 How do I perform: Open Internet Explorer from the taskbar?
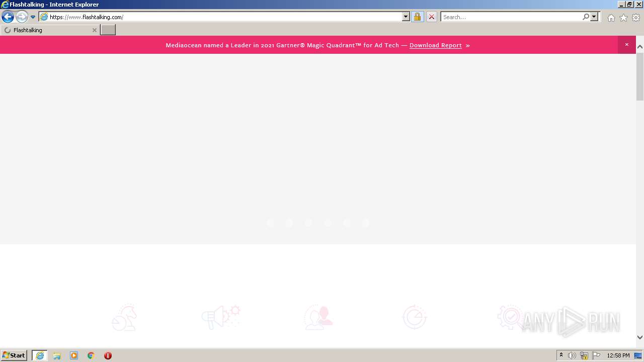click(40, 355)
